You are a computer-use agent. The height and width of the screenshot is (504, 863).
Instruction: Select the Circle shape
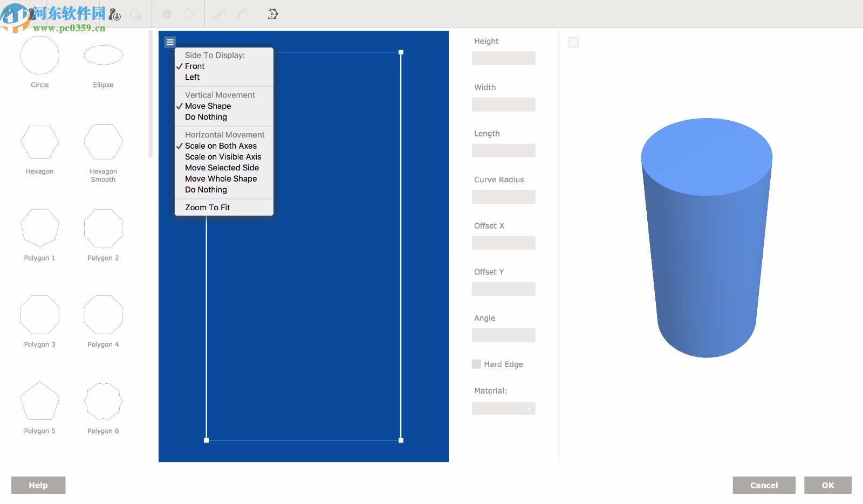pyautogui.click(x=40, y=56)
